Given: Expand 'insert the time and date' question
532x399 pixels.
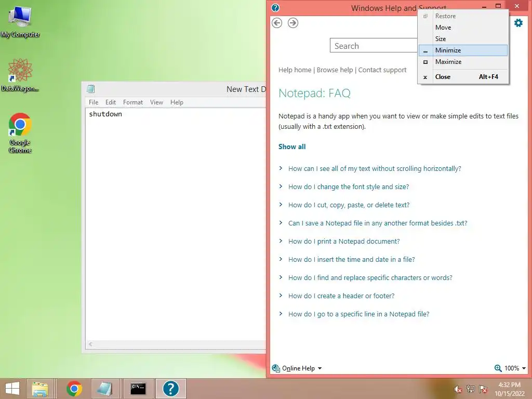Looking at the screenshot, I should (352, 260).
